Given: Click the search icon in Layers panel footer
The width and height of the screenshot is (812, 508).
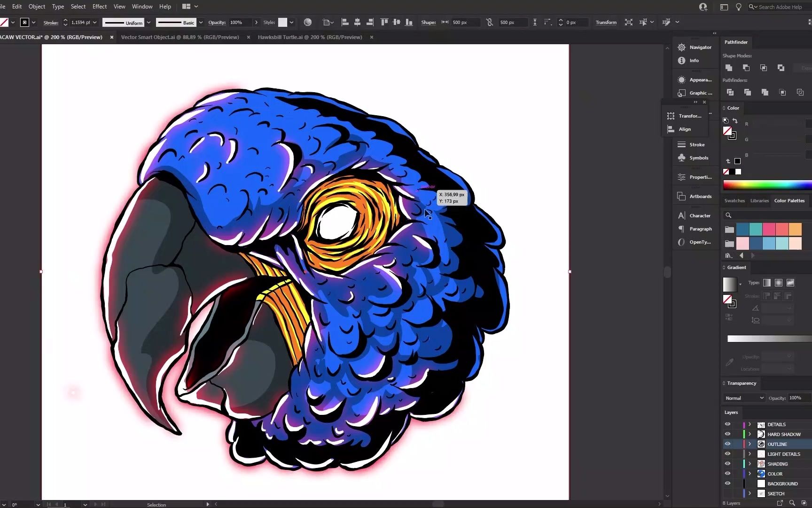Looking at the screenshot, I should click(x=792, y=503).
